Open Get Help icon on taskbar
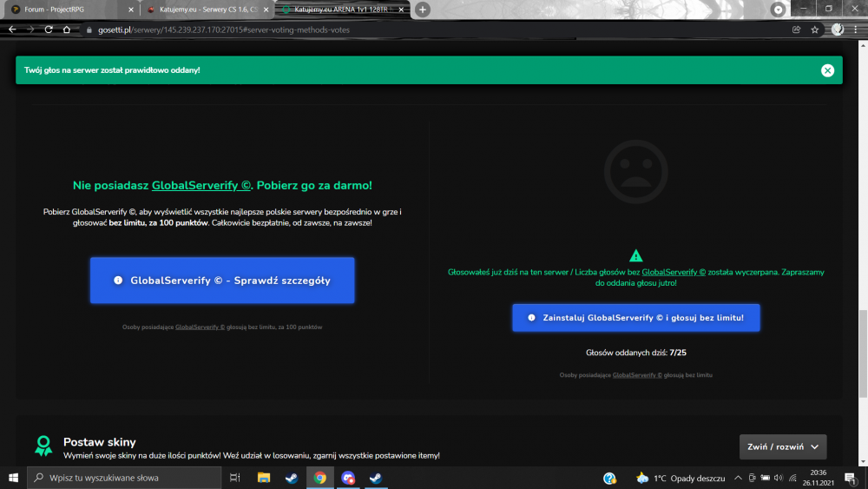Image resolution: width=868 pixels, height=489 pixels. (x=609, y=478)
